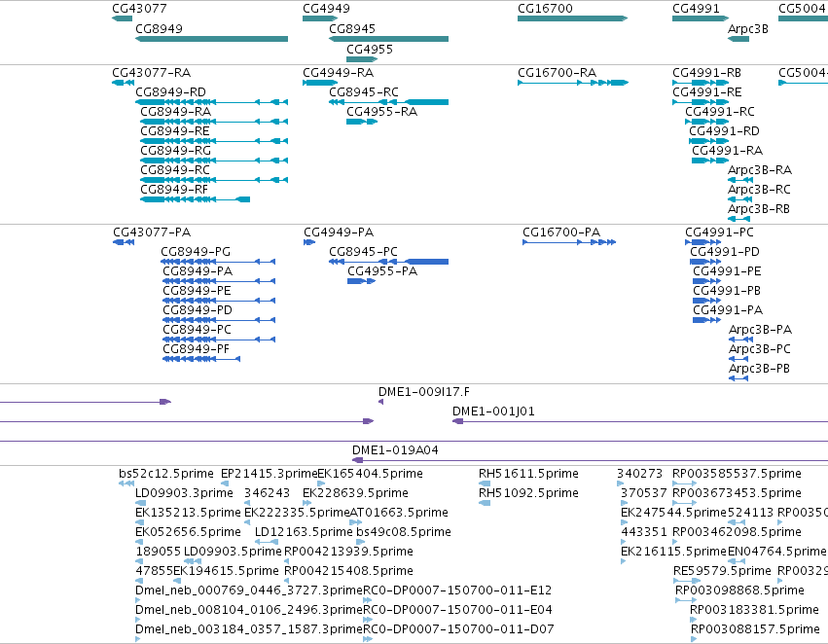The height and width of the screenshot is (644, 828).
Task: Select protein CG4991-PB
Action: click(727, 292)
